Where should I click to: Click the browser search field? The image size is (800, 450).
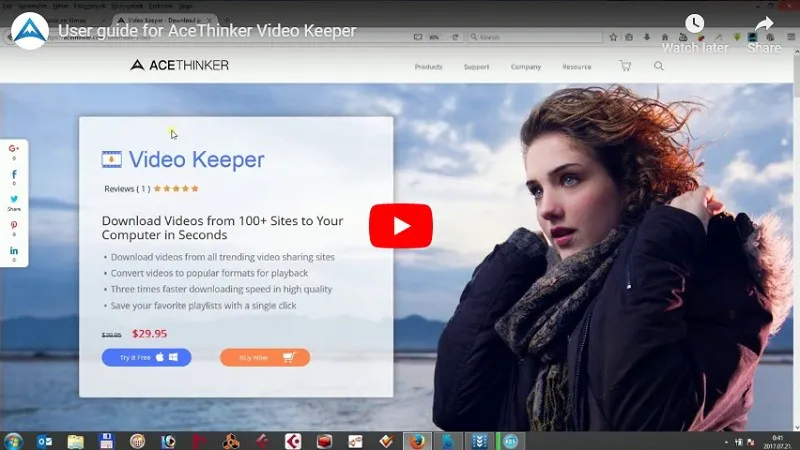535,37
